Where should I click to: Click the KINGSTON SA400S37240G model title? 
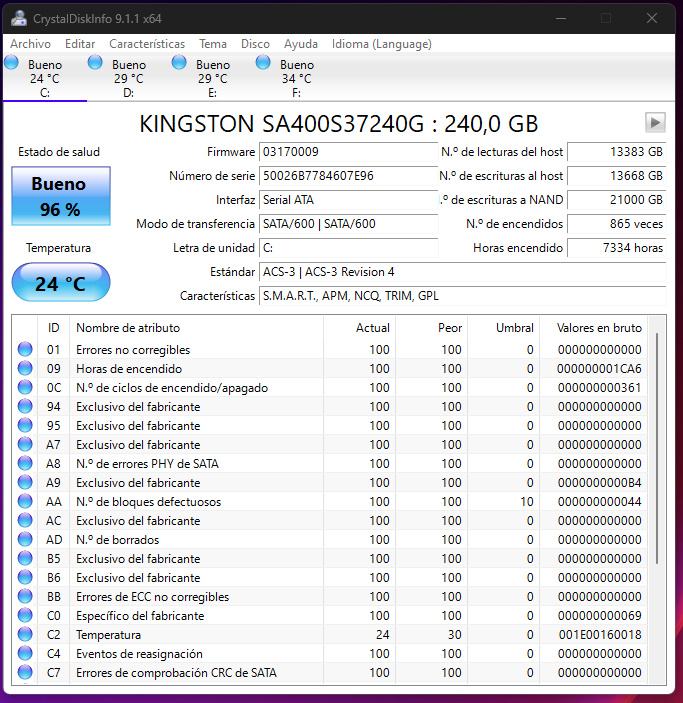click(339, 124)
